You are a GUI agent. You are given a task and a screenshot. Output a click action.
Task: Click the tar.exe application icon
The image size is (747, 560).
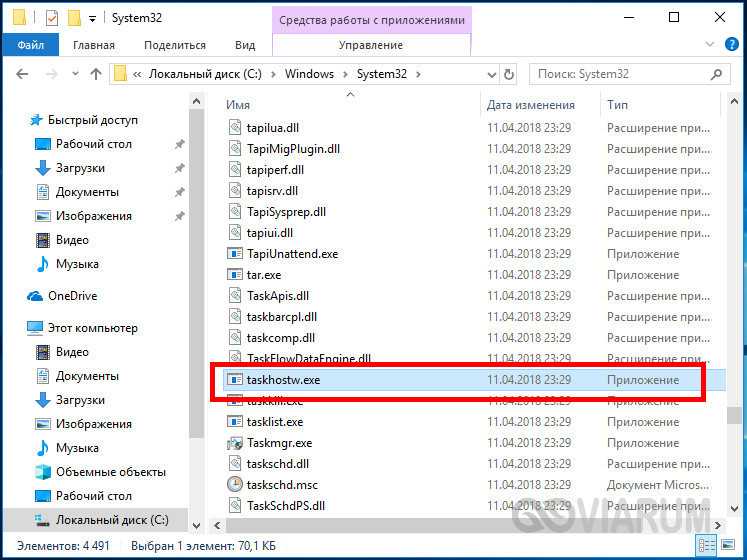coord(234,275)
